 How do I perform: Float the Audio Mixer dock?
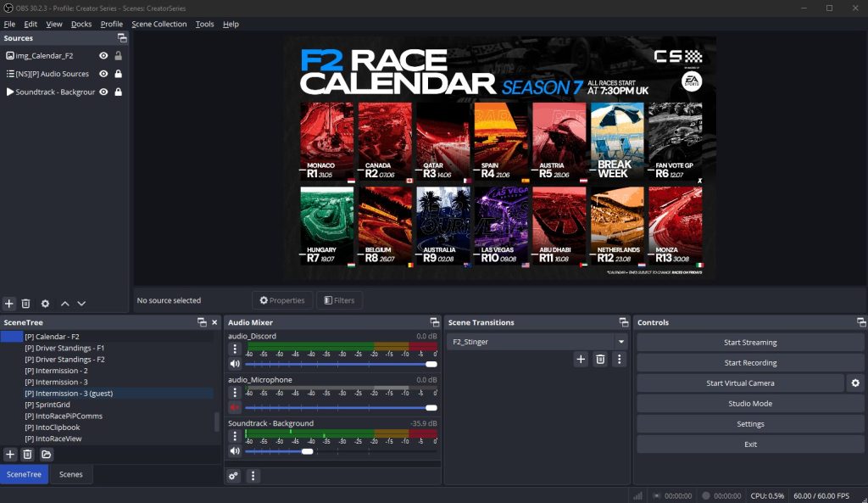point(435,322)
